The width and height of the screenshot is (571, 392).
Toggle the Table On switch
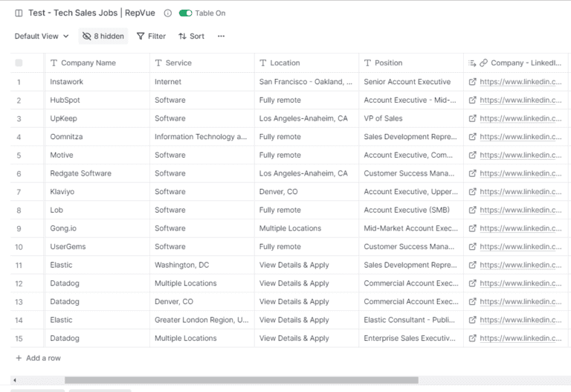185,13
